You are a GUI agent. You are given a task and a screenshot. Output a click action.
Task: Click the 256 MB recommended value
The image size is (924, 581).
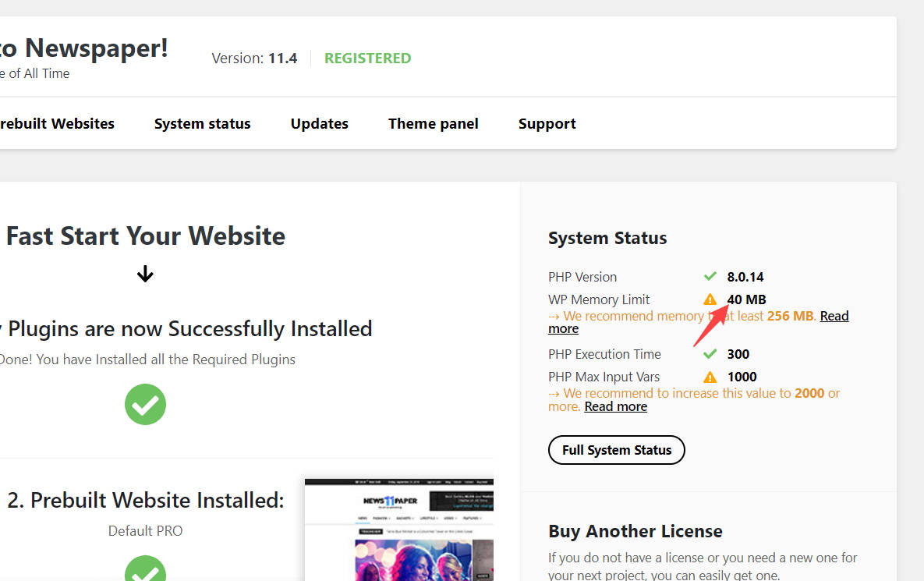coord(790,317)
